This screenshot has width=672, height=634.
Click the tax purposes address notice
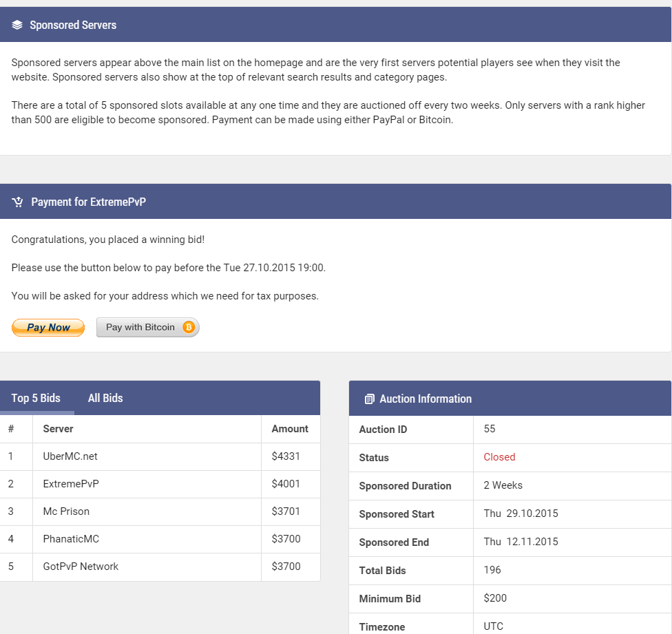click(165, 296)
